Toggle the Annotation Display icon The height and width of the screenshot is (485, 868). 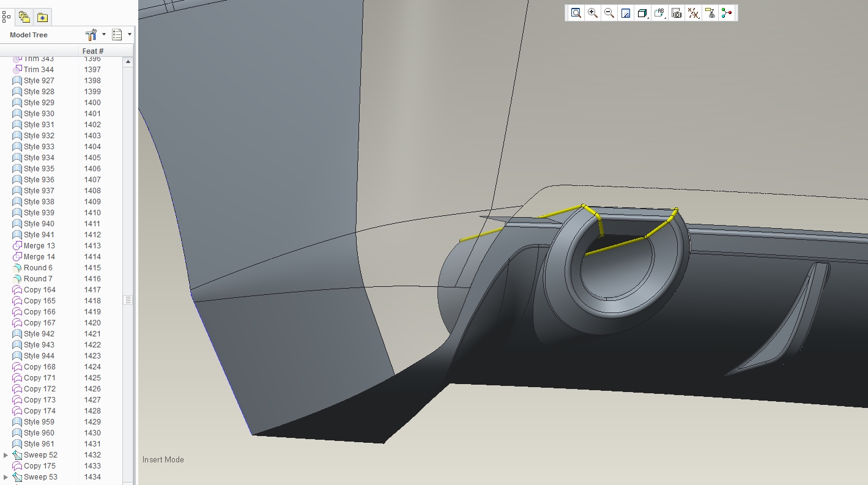pyautogui.click(x=710, y=13)
